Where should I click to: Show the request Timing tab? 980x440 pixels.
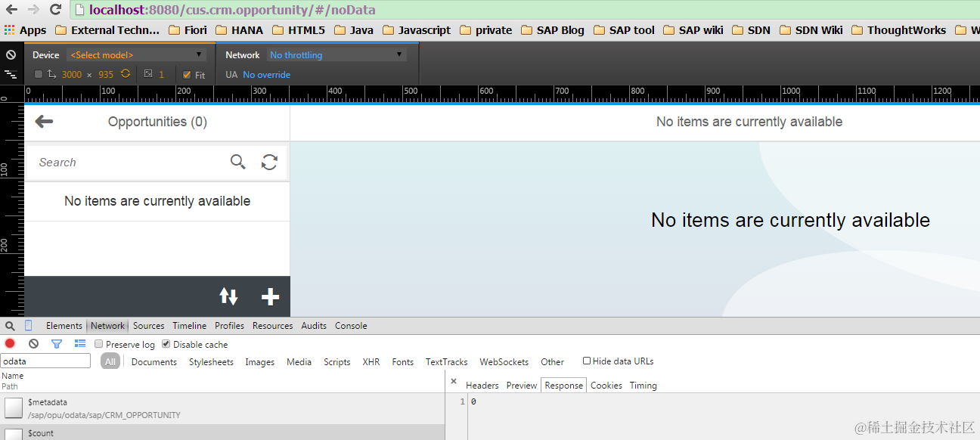[x=644, y=386]
